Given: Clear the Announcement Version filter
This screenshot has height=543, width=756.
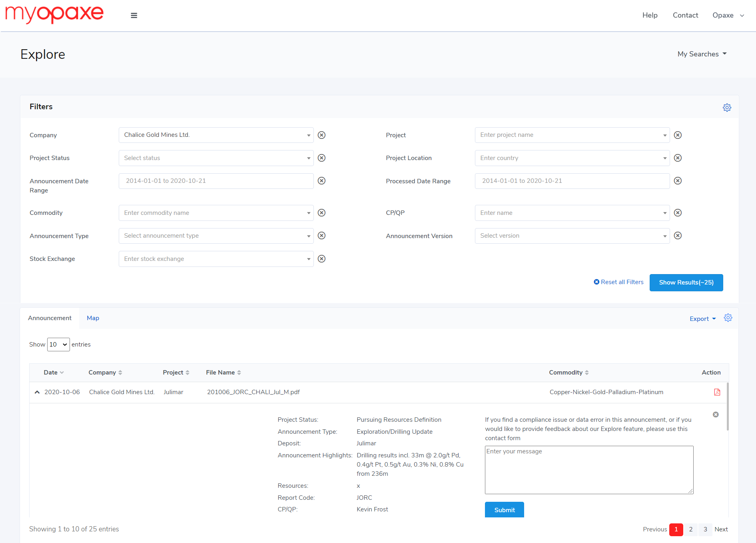Looking at the screenshot, I should [x=678, y=236].
